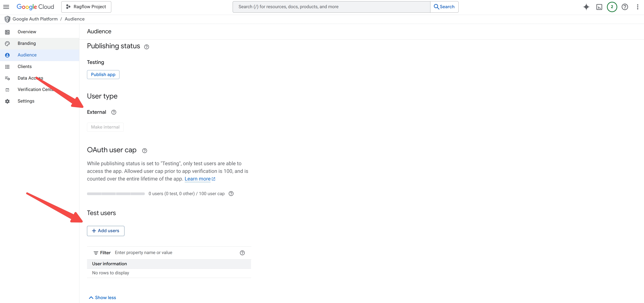The image size is (644, 303).
Task: Click the Branding palette icon
Action: point(7,44)
